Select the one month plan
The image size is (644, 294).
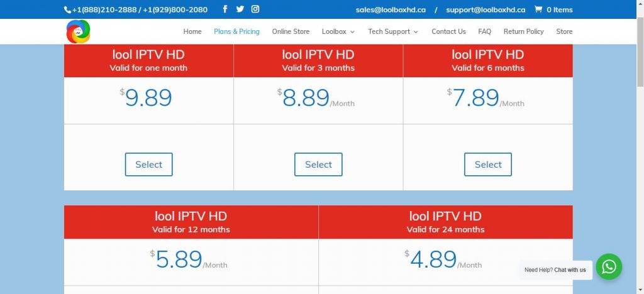click(x=148, y=165)
